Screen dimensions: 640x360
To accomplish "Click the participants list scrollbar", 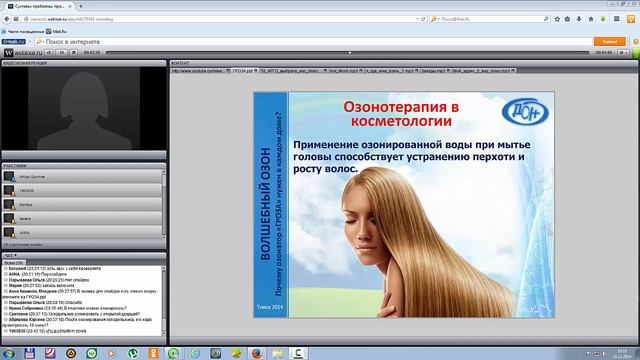I will tap(164, 204).
